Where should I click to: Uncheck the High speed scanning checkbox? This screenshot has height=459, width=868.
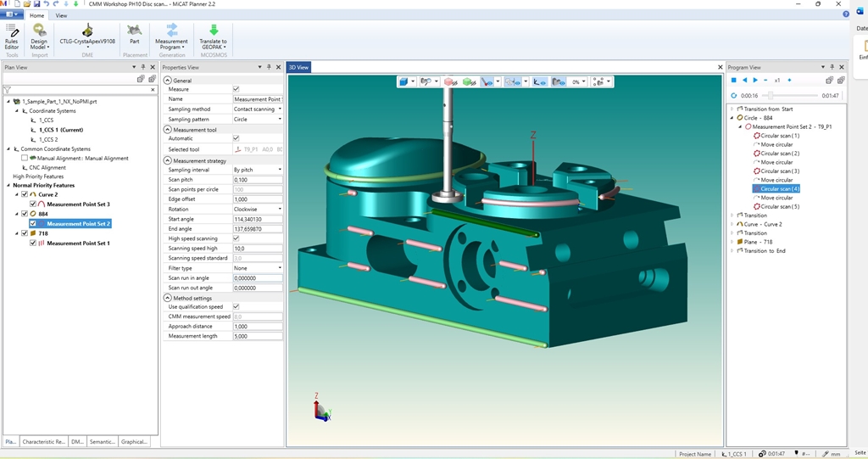(236, 238)
